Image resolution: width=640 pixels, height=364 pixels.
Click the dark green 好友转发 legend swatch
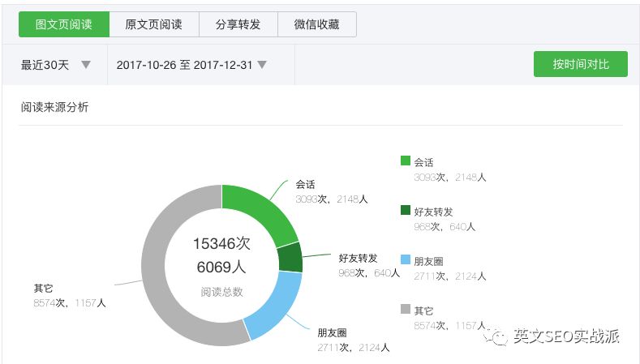406,210
